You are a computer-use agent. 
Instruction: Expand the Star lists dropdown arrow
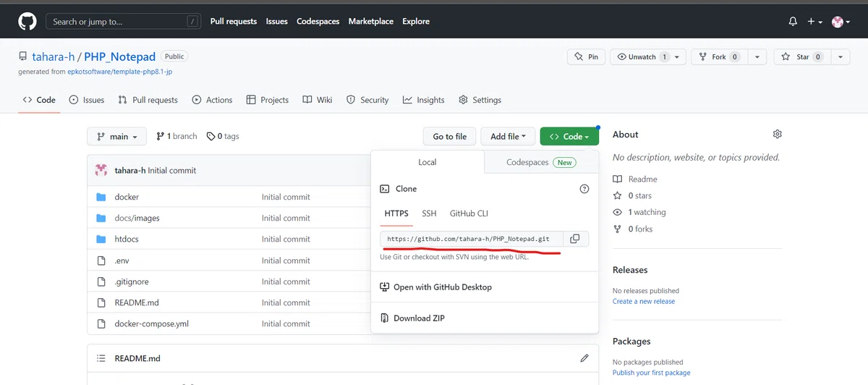point(840,56)
